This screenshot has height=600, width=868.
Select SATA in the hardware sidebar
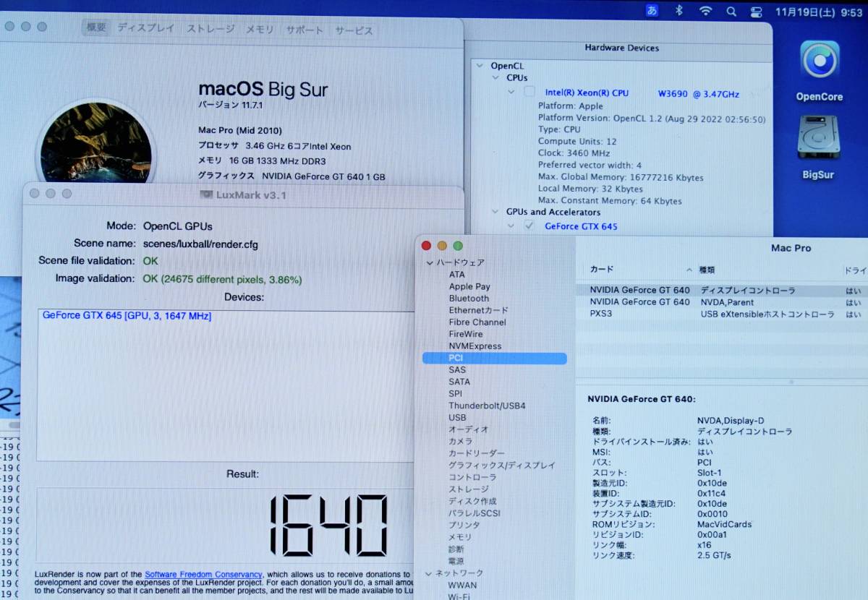(459, 381)
